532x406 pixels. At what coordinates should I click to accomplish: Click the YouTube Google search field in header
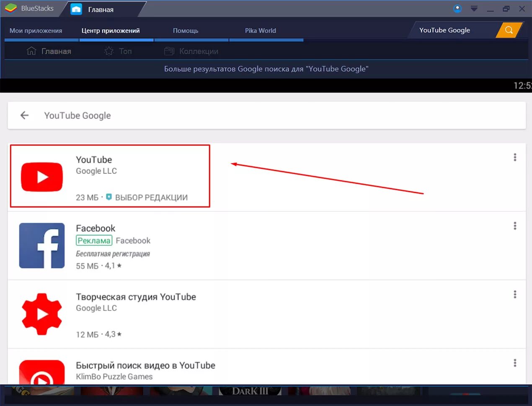[452, 30]
